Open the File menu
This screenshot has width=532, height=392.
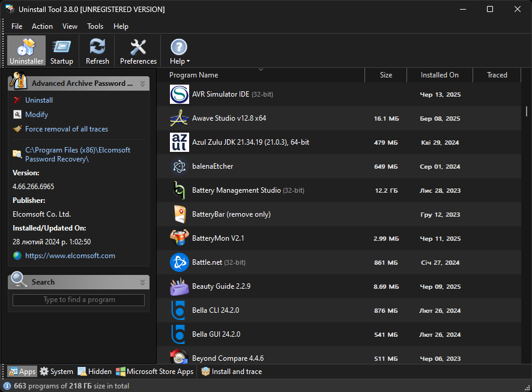point(17,26)
